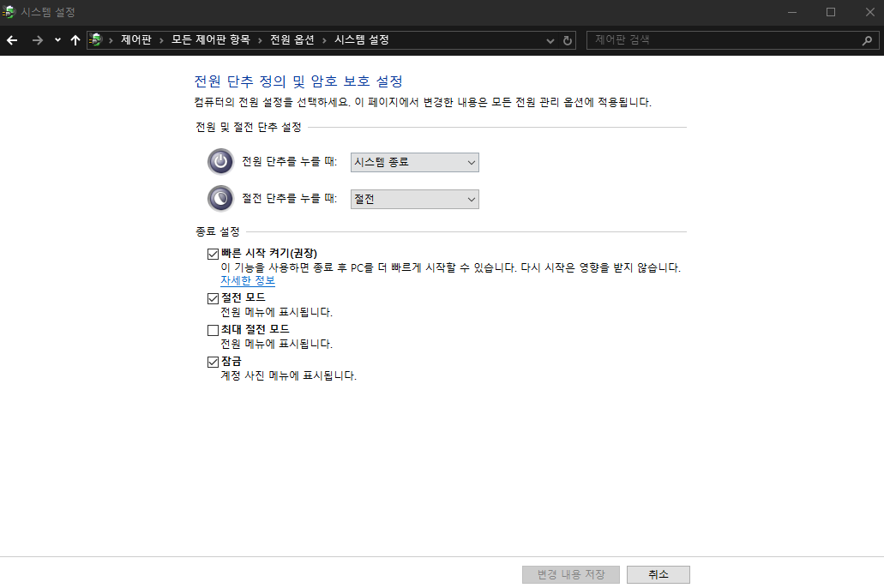The width and height of the screenshot is (884, 588).
Task: Uncheck 빠른 시작 켜기(권장)
Action: 212,254
